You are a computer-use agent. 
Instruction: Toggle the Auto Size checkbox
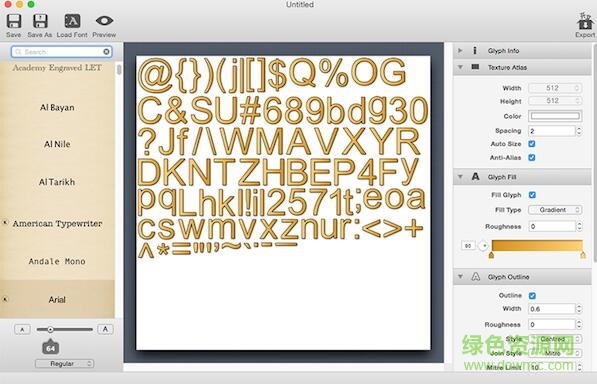point(532,143)
